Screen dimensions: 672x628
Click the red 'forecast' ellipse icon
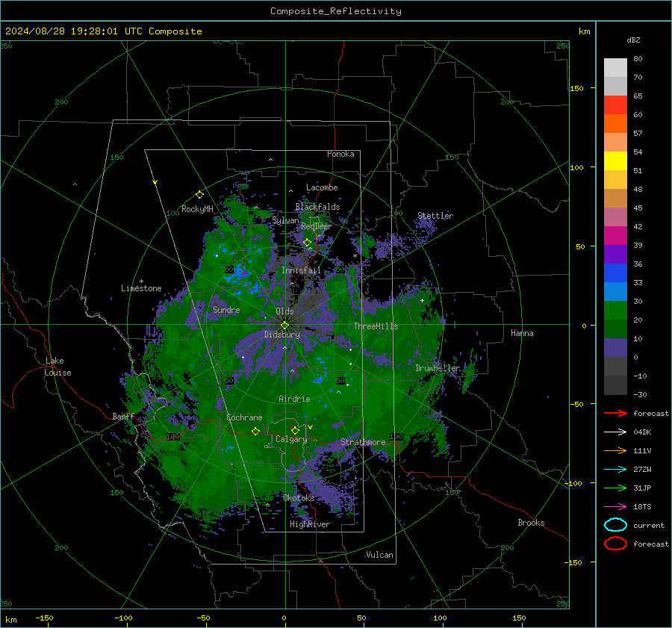pyautogui.click(x=615, y=544)
